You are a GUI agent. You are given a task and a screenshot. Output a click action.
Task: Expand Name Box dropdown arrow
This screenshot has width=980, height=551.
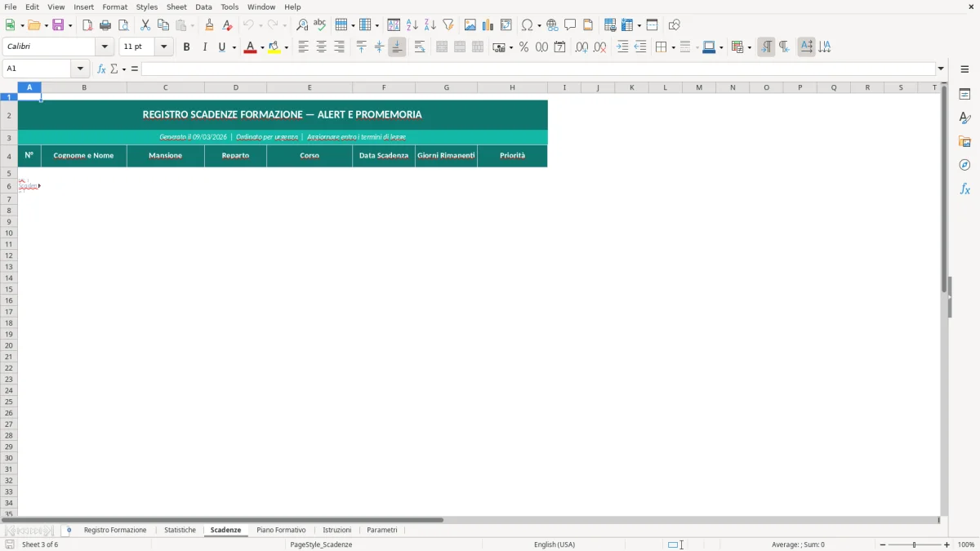(80, 69)
